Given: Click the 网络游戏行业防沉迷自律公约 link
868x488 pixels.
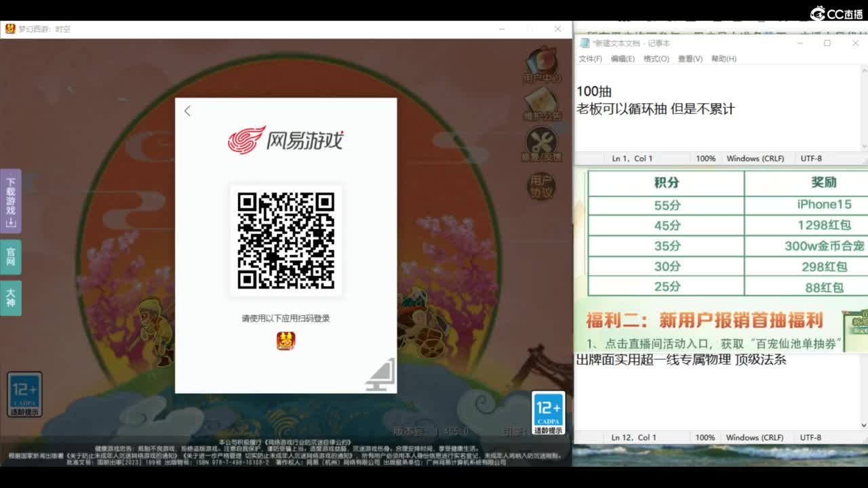Looking at the screenshot, I should click(309, 442).
